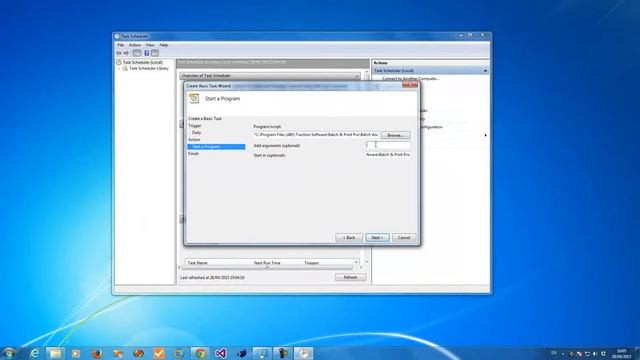Collapse the Task Scheduler (Local) actions group
Viewport: 640px width, 360px height.
485,71
